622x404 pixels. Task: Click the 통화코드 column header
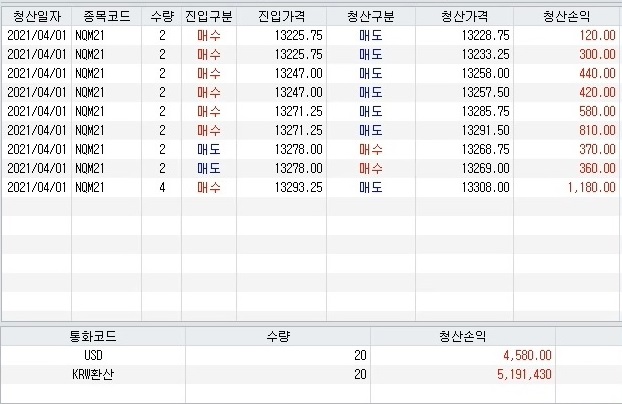click(x=93, y=337)
